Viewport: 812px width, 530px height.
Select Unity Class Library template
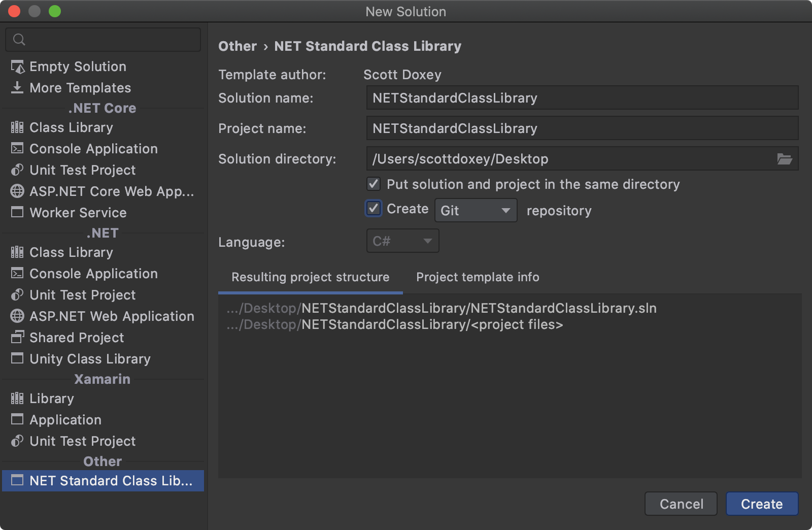[103, 359]
